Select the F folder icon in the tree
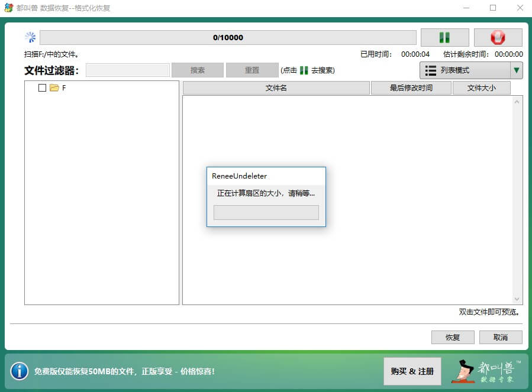The height and width of the screenshot is (392, 532). click(54, 88)
